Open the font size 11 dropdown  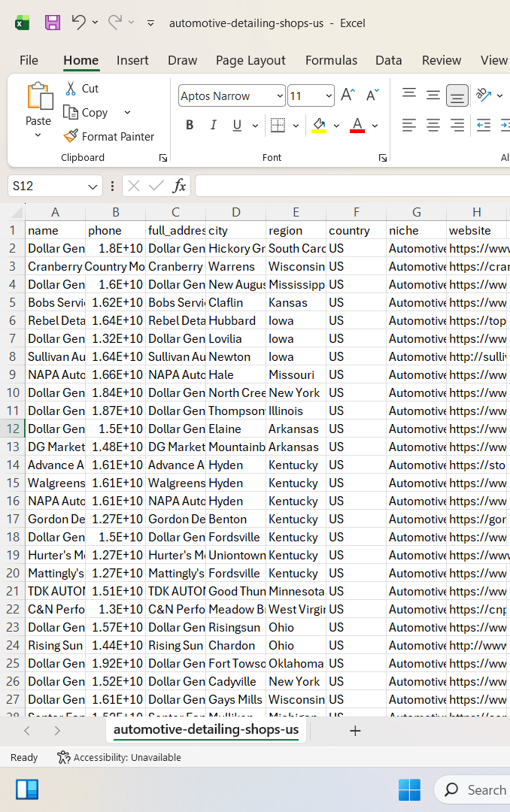pos(329,95)
